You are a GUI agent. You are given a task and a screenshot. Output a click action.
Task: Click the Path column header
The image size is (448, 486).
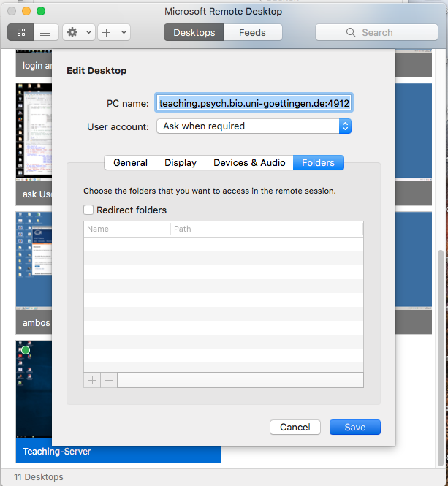[x=267, y=229]
